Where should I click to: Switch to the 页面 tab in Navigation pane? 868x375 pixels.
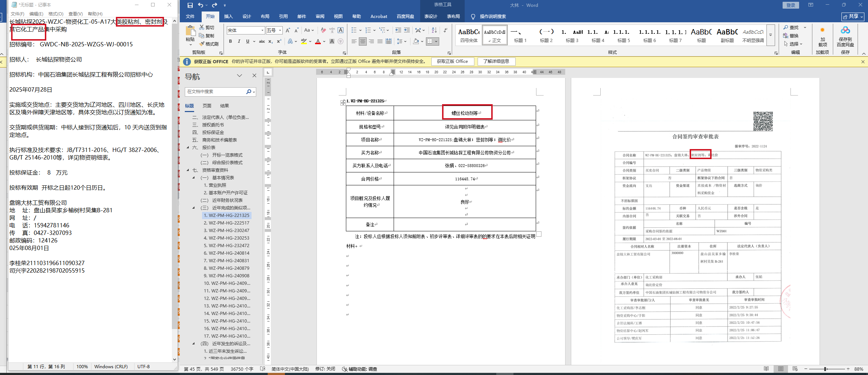coord(207,106)
